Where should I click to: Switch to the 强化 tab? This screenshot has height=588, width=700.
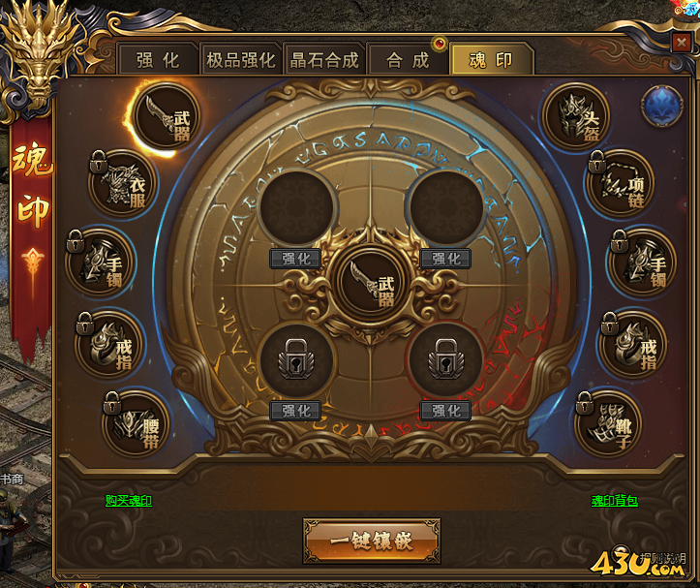tap(158, 59)
